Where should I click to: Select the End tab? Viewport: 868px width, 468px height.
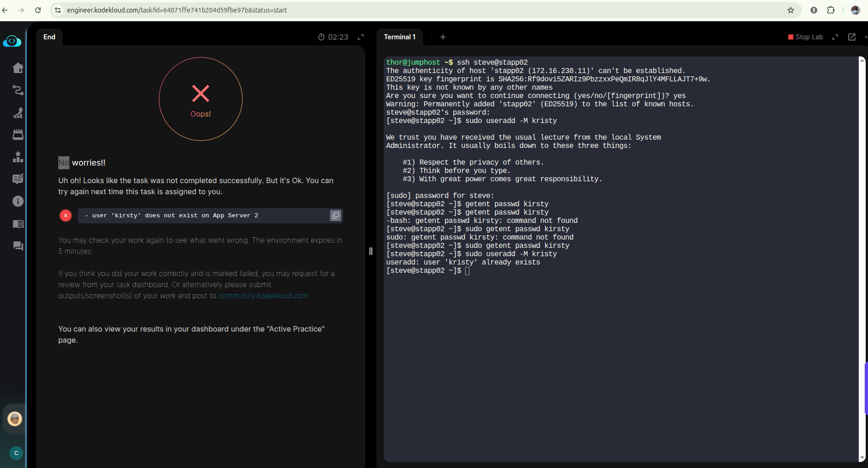[49, 37]
